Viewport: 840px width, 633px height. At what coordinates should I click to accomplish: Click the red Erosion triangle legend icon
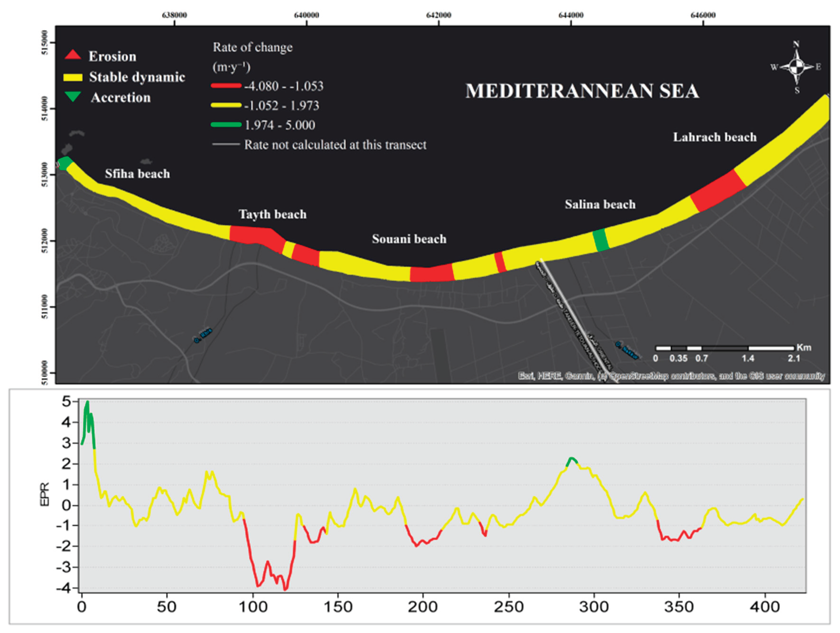73,55
